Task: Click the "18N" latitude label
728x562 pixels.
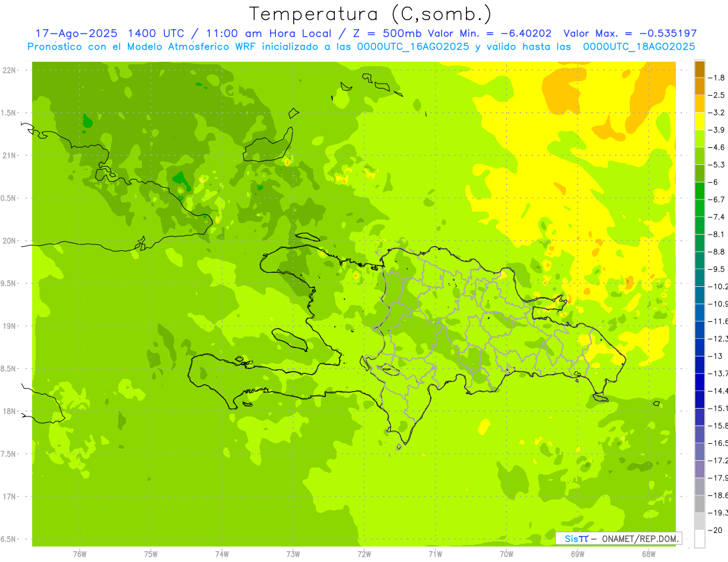Action: (9, 411)
